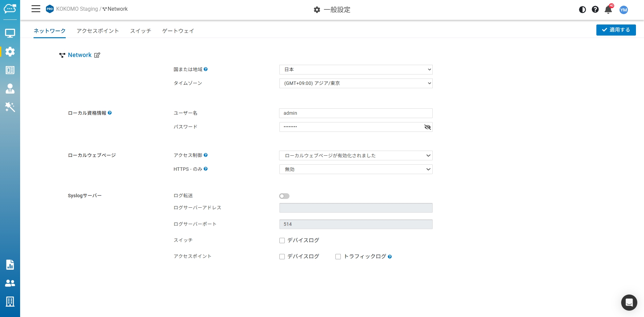The image size is (644, 317).
Task: Enable the ログ転送 toggle switch
Action: tap(284, 196)
